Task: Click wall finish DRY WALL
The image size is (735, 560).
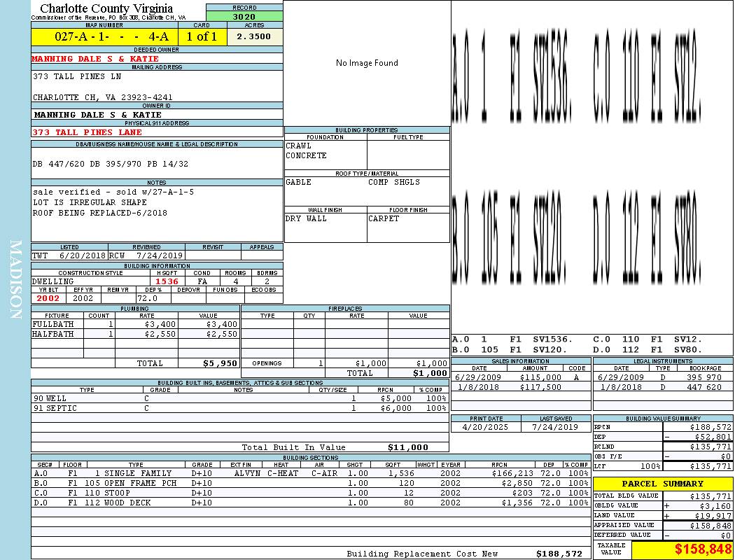Action: [306, 219]
